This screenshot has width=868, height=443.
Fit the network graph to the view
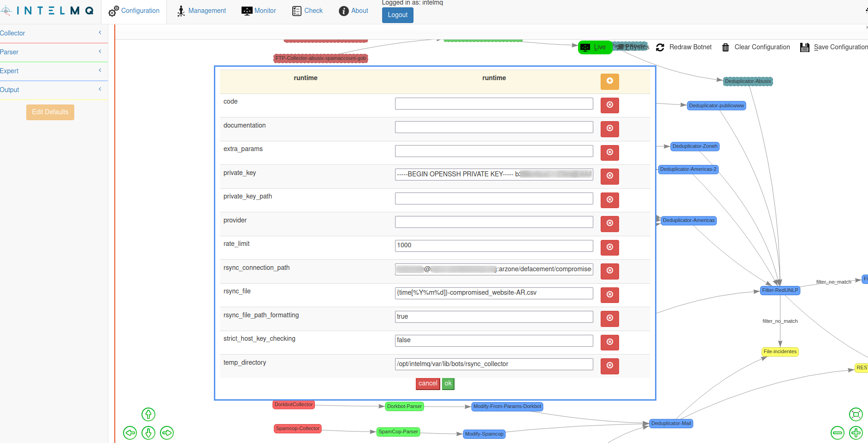[x=856, y=414]
